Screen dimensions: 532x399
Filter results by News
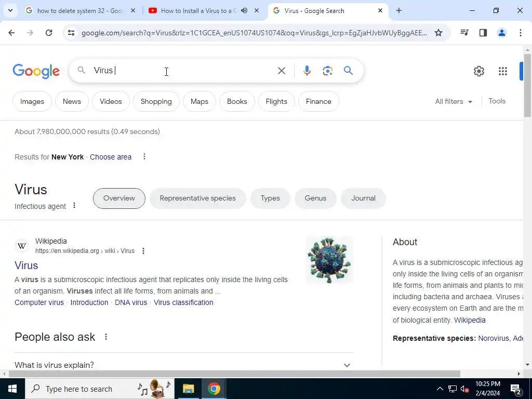click(x=72, y=101)
